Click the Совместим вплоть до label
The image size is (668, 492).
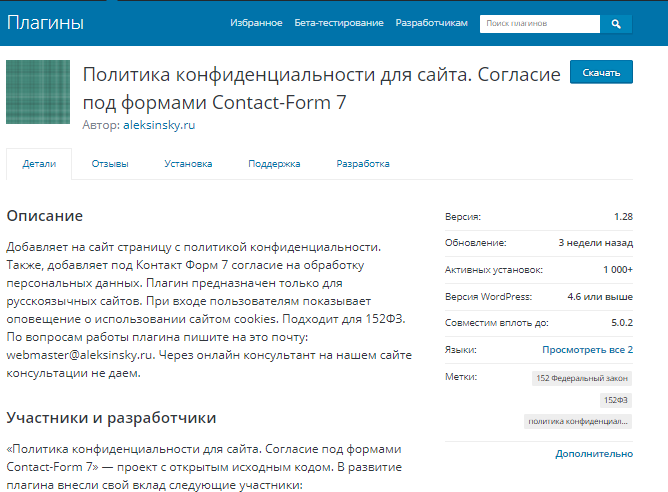point(497,323)
